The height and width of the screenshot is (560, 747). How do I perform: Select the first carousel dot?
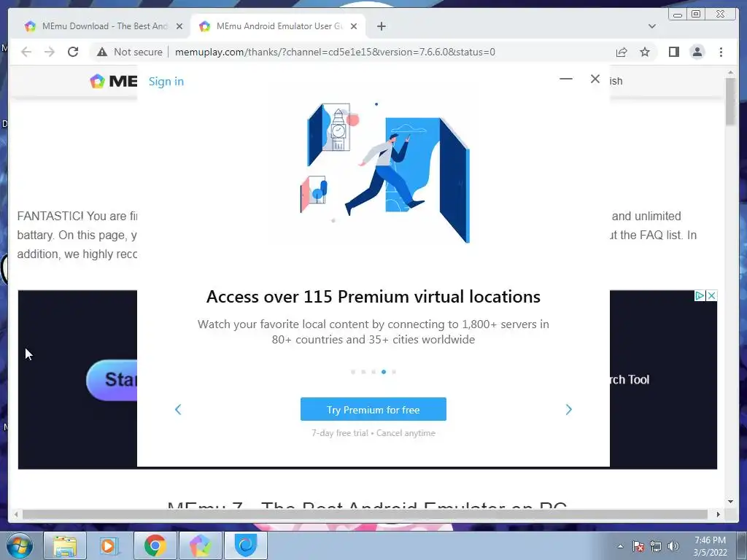353,372
